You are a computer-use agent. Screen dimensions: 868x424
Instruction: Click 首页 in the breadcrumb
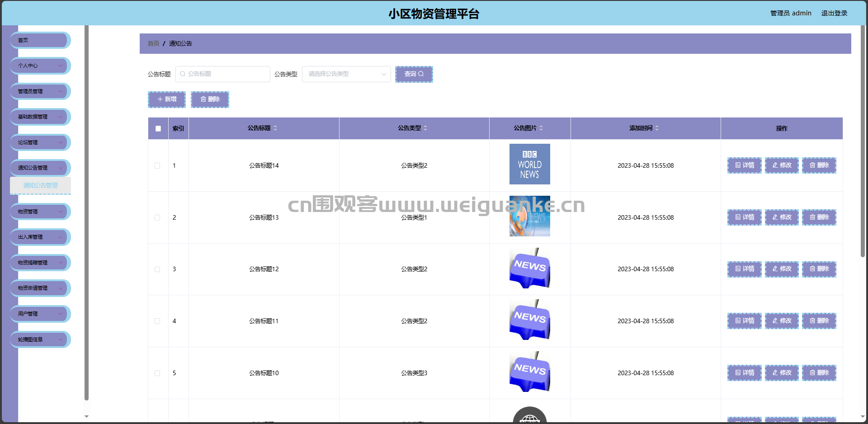(153, 43)
